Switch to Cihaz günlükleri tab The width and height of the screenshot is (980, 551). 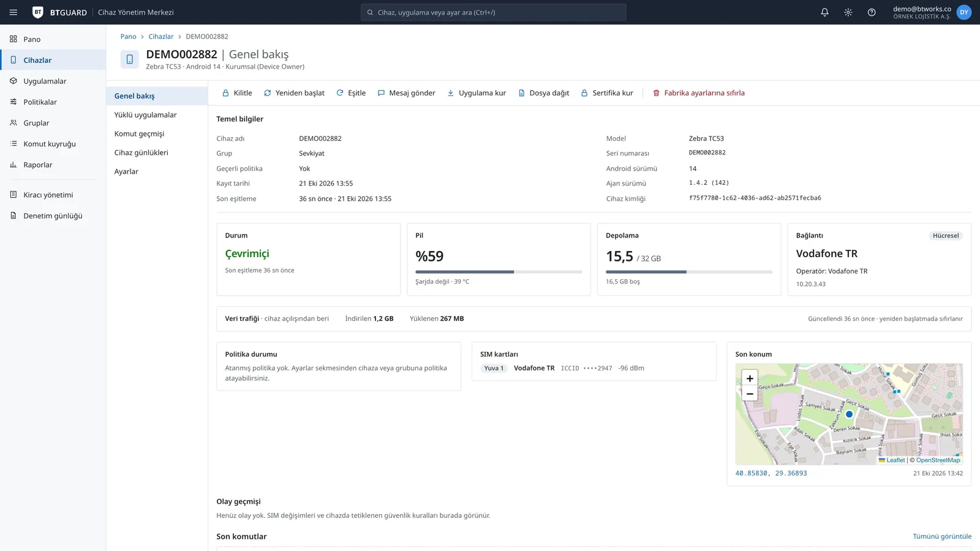click(x=157, y=153)
